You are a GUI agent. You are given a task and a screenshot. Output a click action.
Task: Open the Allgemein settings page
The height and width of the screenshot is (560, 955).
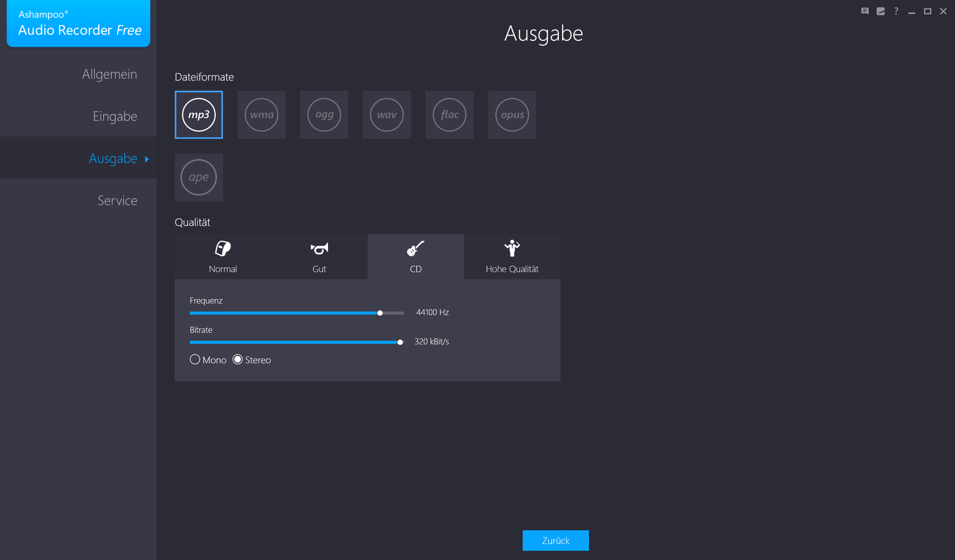tap(109, 74)
